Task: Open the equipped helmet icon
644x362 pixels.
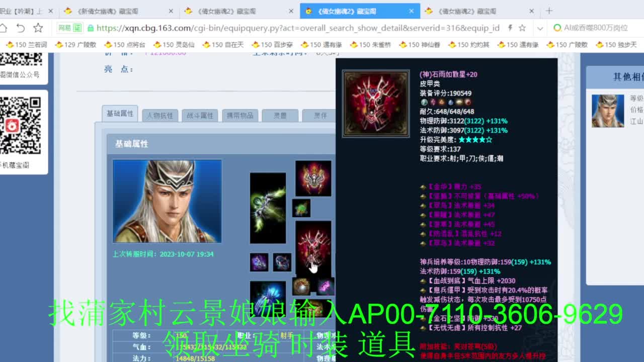Action: pos(313,178)
